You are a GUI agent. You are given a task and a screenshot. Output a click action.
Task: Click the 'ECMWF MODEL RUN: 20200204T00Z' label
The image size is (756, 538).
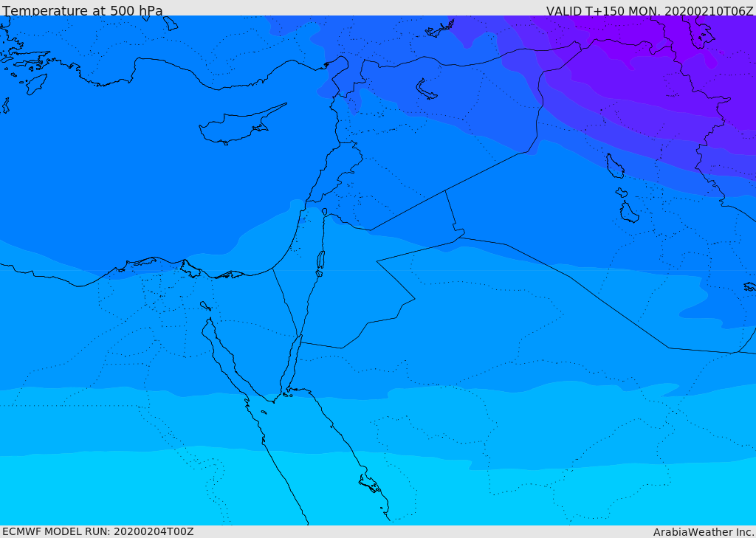click(x=98, y=531)
